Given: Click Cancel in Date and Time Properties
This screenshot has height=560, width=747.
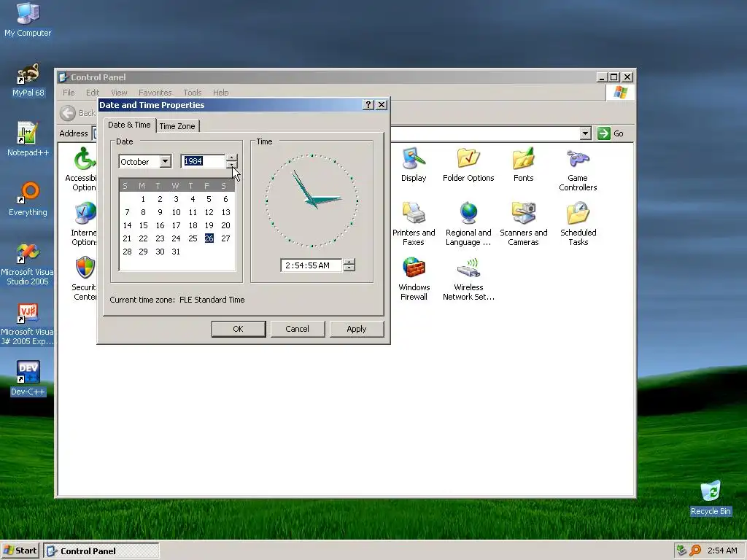Looking at the screenshot, I should (298, 329).
